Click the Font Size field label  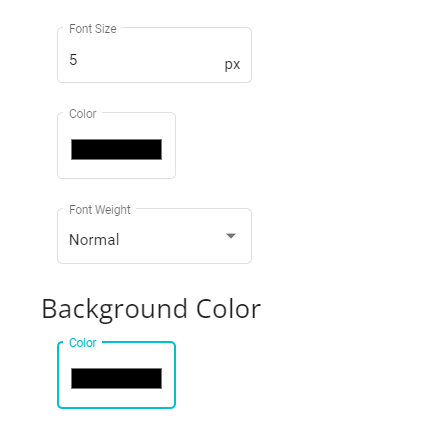[x=93, y=29]
